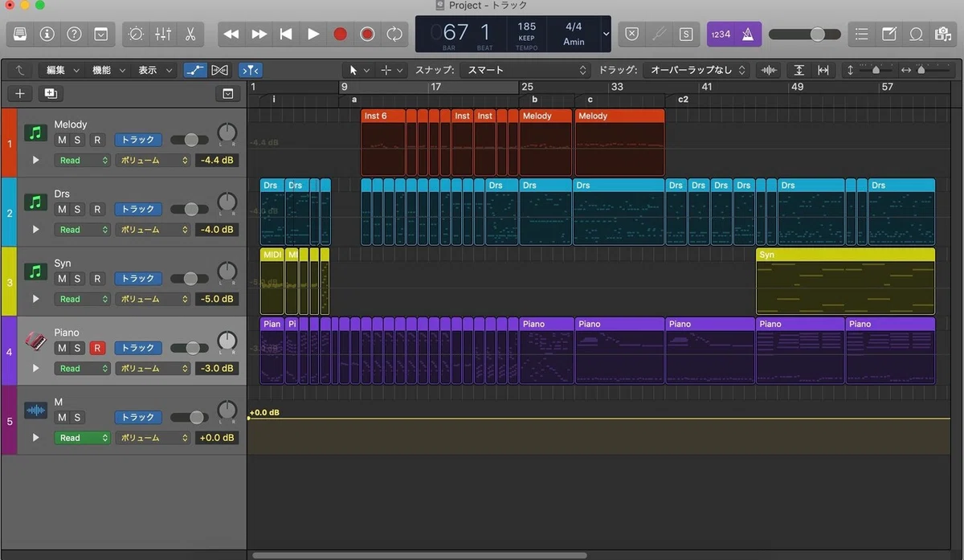Toggle the Toolbar display icon
This screenshot has height=560, width=964.
click(101, 34)
